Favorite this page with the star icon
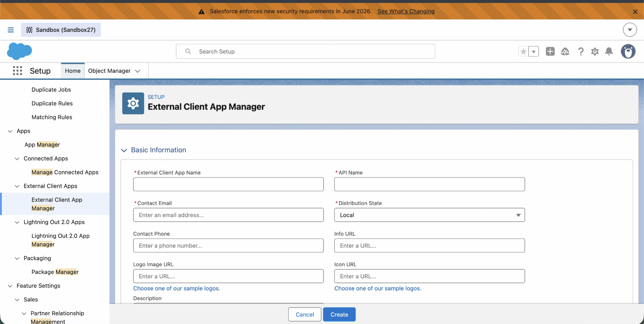 click(x=523, y=52)
